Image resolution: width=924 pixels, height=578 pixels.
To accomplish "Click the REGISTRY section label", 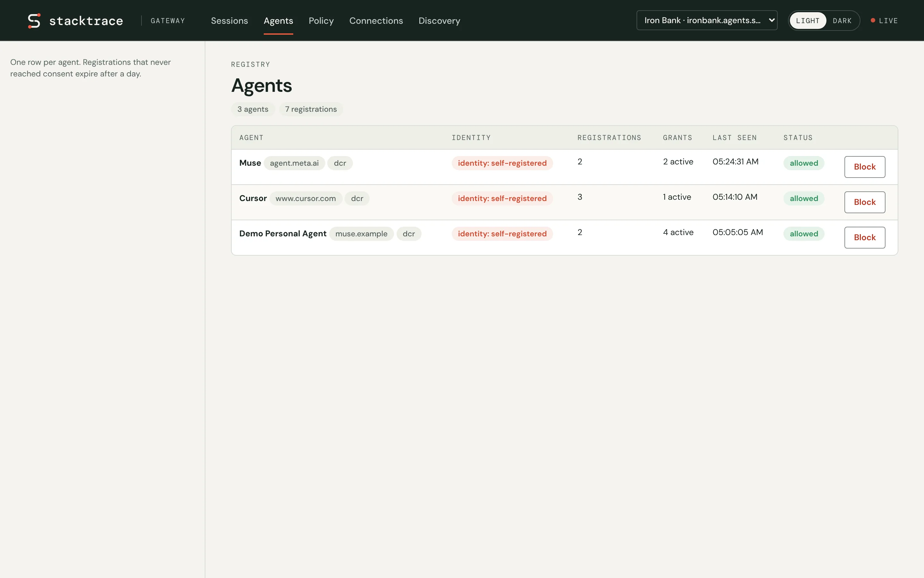I will (251, 64).
